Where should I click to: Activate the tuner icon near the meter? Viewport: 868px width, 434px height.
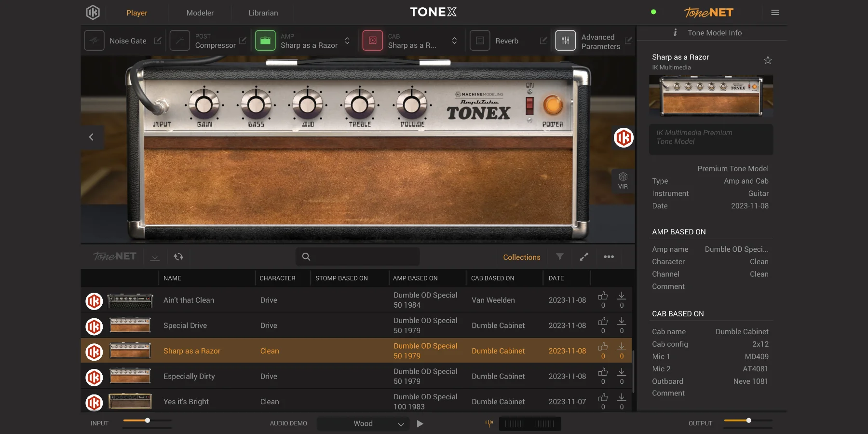(x=489, y=423)
